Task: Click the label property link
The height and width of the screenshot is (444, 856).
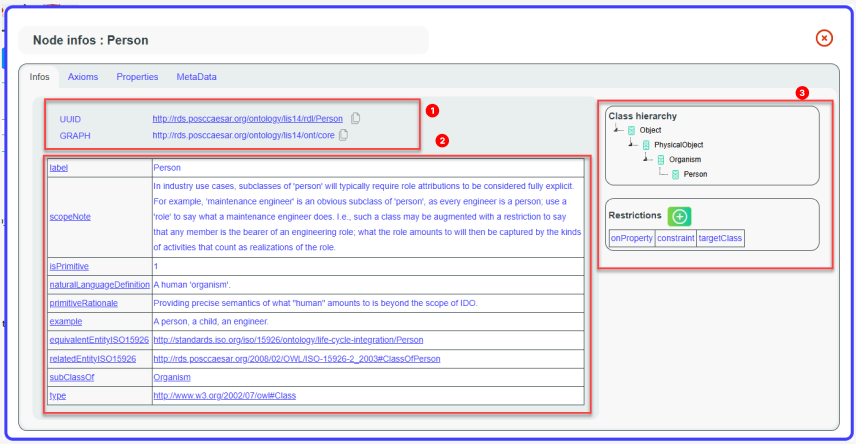Action: pyautogui.click(x=58, y=168)
